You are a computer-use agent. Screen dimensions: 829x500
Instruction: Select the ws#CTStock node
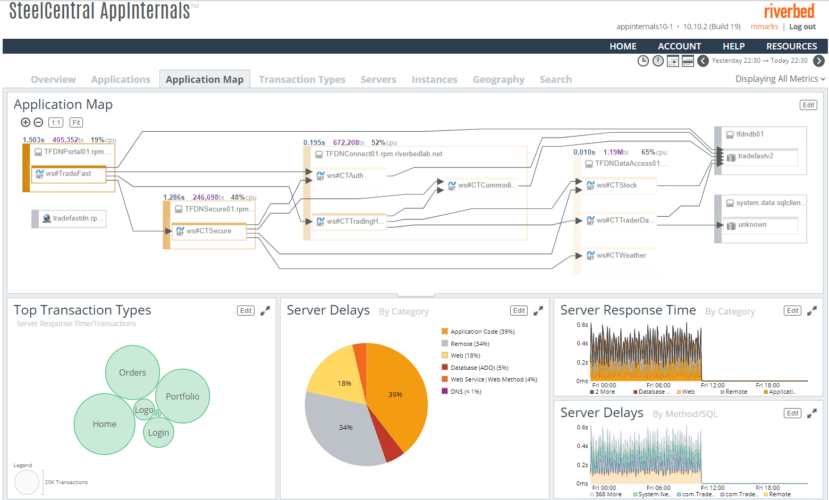(620, 186)
